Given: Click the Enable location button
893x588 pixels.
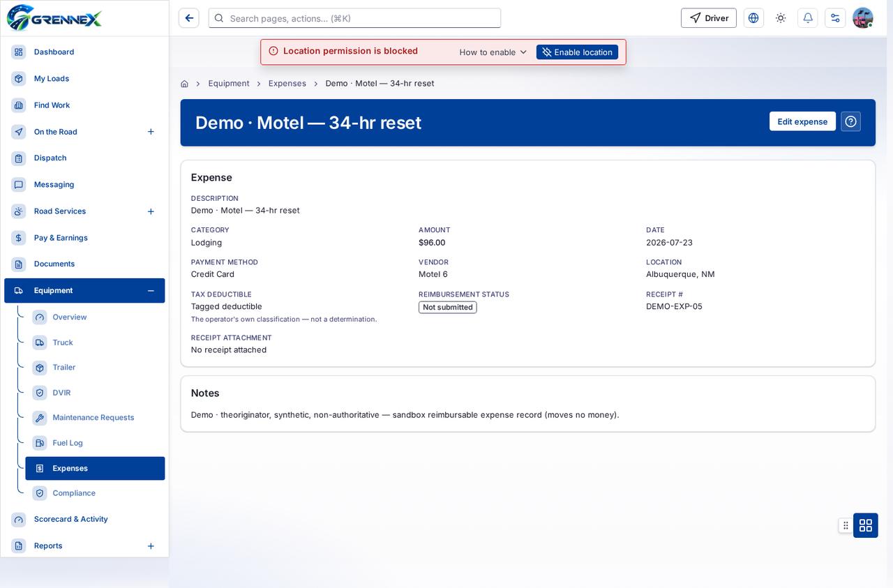Looking at the screenshot, I should point(577,52).
